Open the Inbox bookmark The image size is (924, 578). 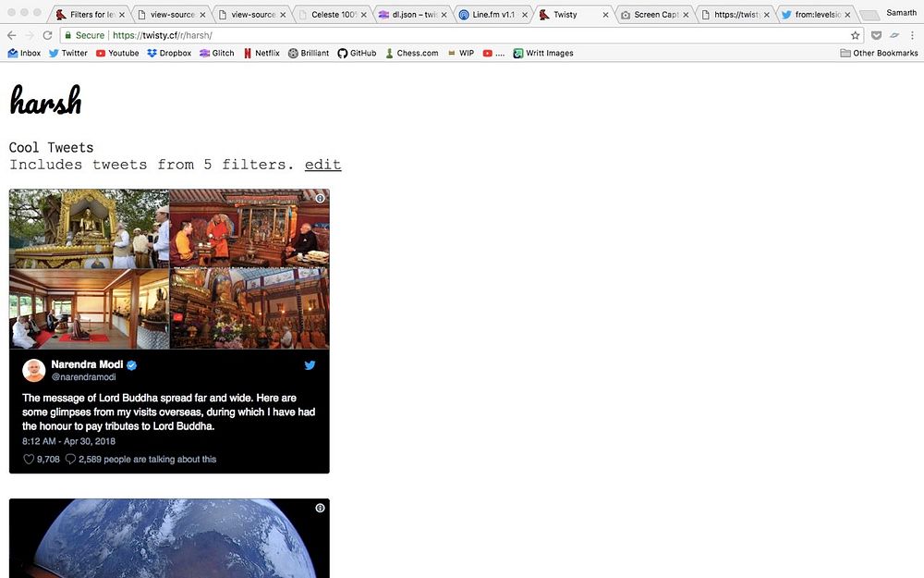[x=24, y=53]
